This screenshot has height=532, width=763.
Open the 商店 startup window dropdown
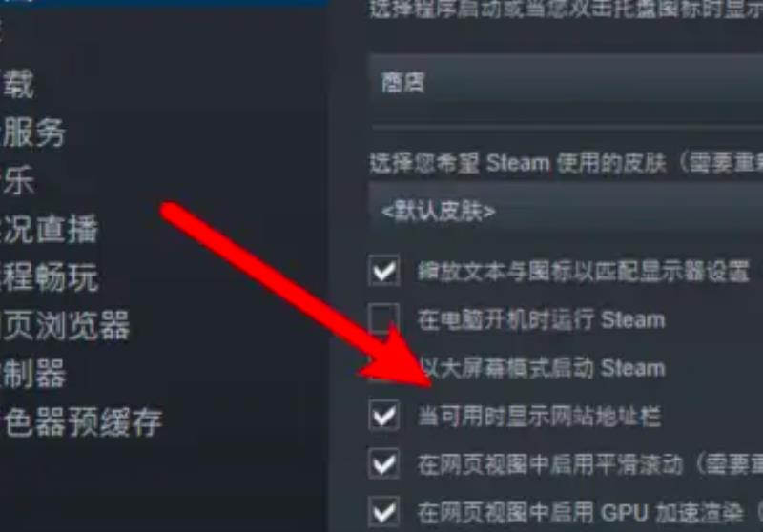(566, 83)
